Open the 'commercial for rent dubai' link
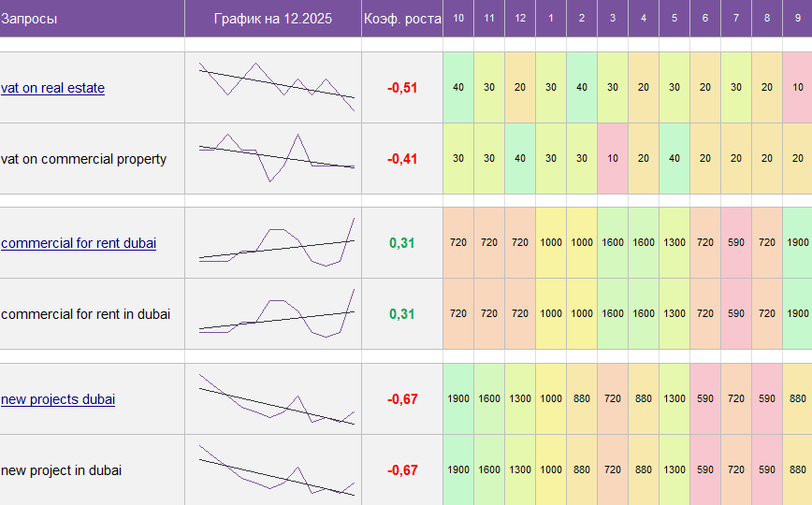 (79, 243)
